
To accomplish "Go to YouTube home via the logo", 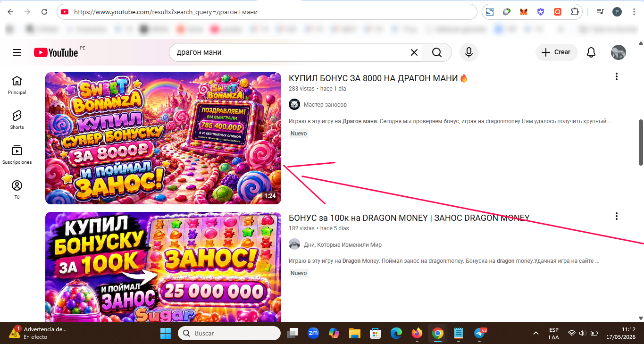I will [56, 52].
